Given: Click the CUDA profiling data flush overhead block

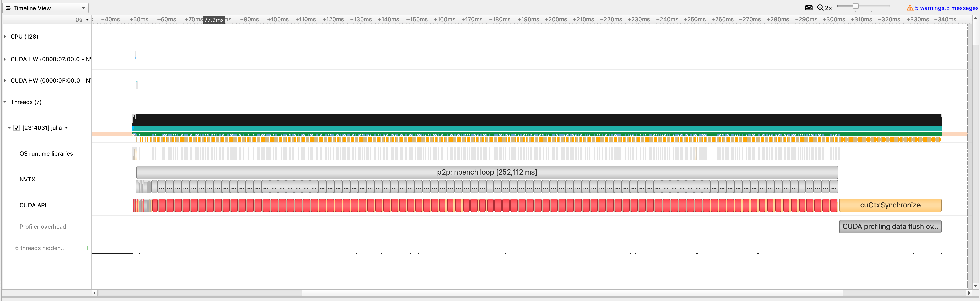Looking at the screenshot, I should [x=890, y=226].
